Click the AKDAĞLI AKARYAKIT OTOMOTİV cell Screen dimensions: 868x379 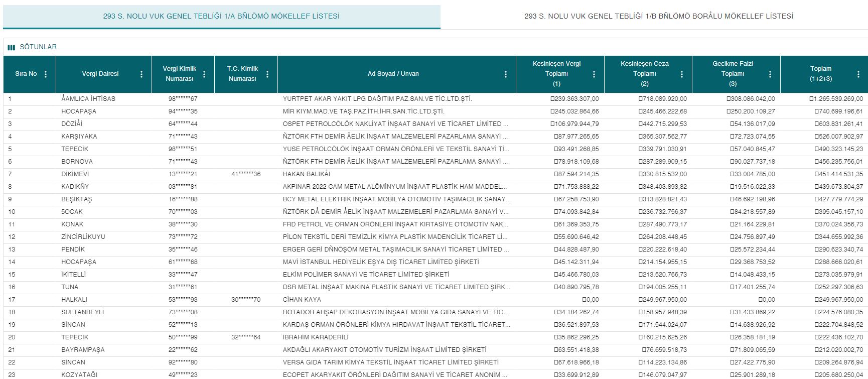click(385, 350)
